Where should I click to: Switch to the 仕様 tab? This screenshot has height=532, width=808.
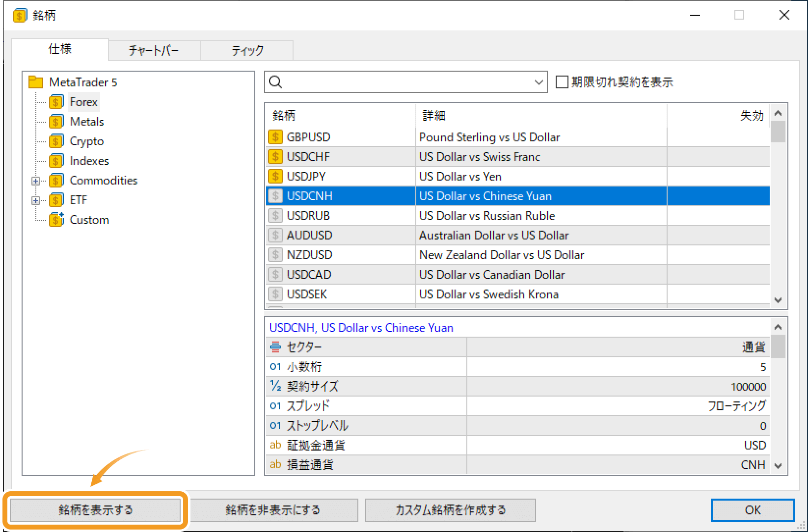click(60, 49)
